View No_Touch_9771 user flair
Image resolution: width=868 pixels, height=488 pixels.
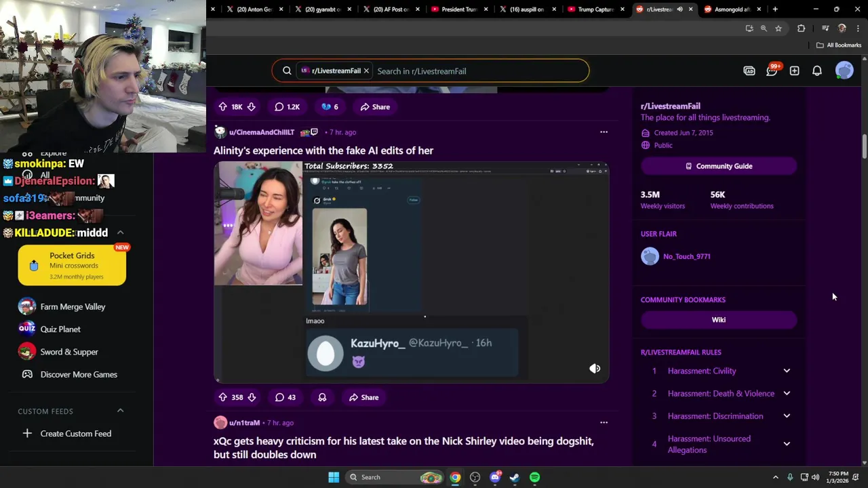[687, 256]
